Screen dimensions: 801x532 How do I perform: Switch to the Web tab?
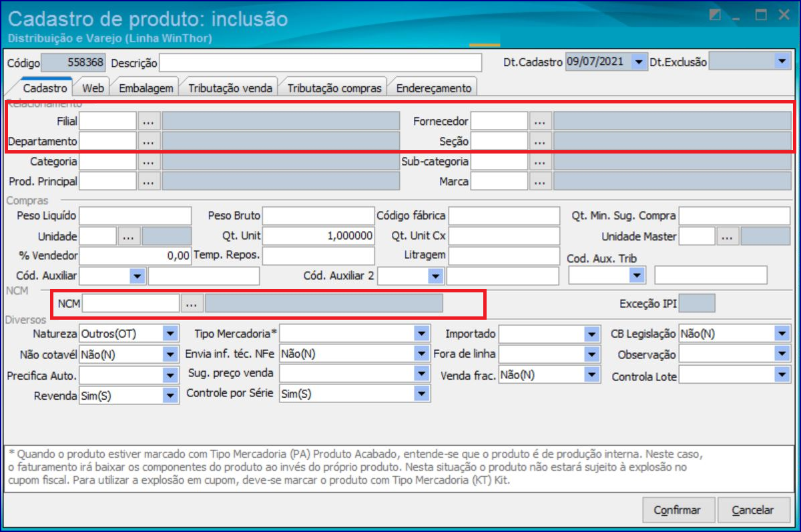[93, 87]
